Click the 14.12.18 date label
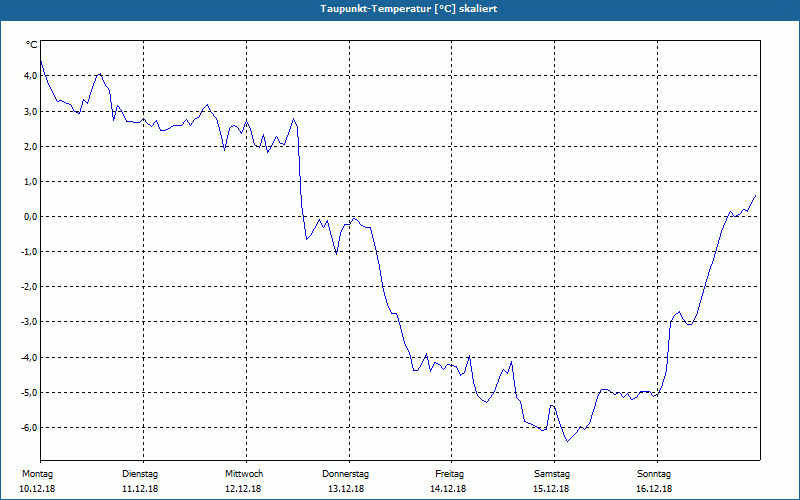 click(448, 489)
